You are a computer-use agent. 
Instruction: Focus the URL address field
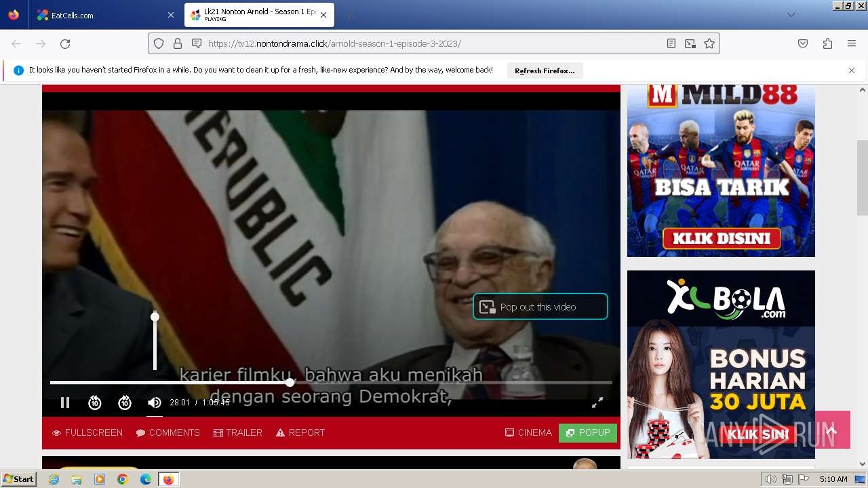click(434, 43)
